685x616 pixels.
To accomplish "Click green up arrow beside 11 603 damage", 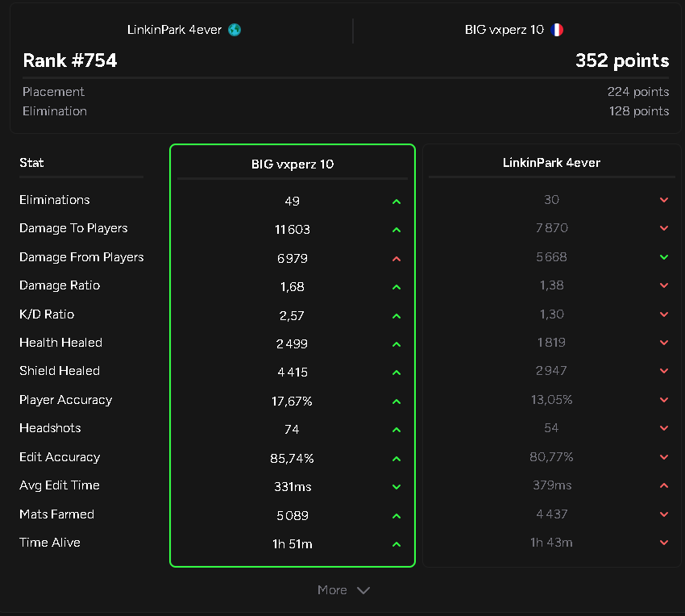I will [x=396, y=230].
